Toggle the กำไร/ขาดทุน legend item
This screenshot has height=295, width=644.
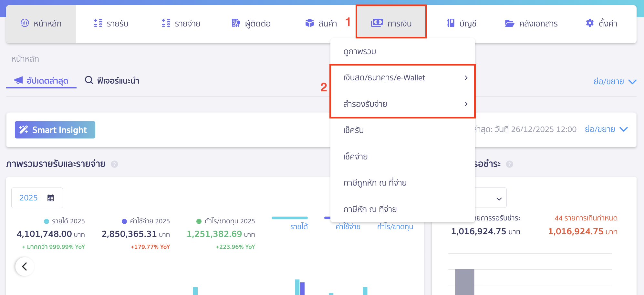(x=395, y=226)
